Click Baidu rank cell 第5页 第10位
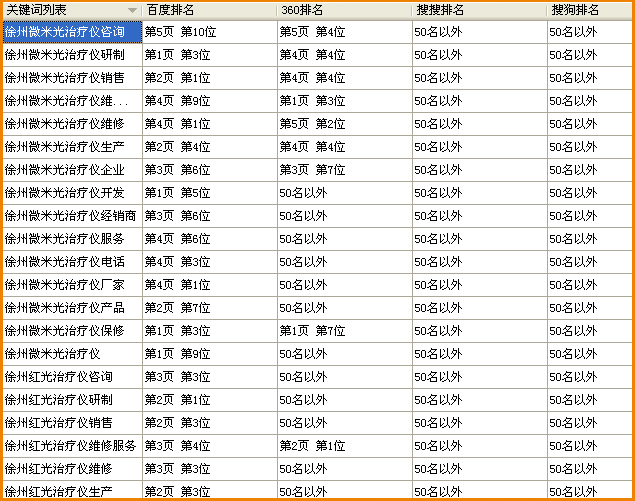Screen dimensions: 635x501 (x=180, y=32)
